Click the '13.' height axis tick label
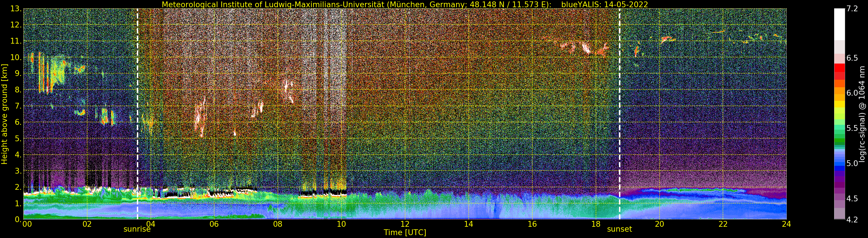The width and height of the screenshot is (868, 238). [x=16, y=9]
